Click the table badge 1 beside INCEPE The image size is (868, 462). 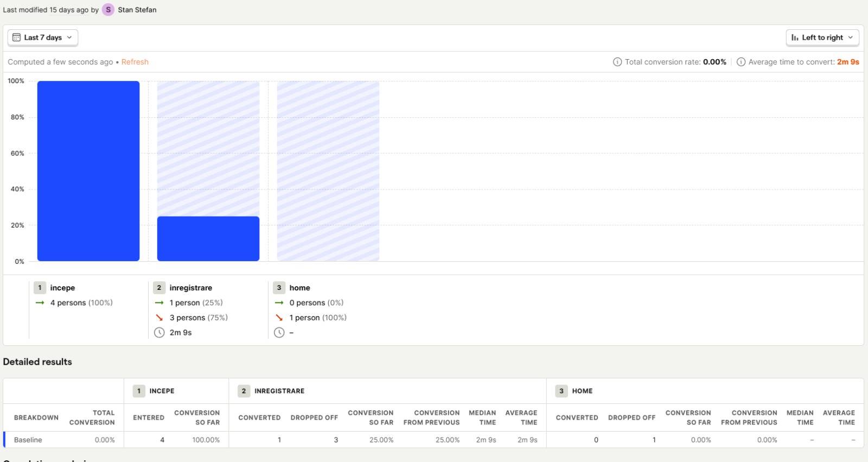(139, 391)
